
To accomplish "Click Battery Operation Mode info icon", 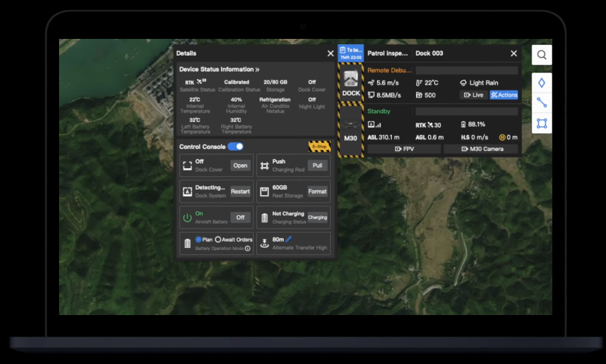I will click(248, 248).
